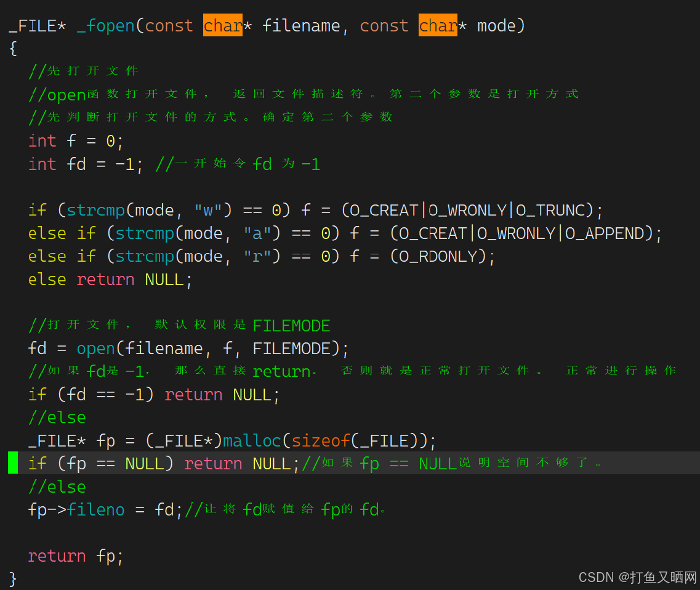Click the function's closing curly brace
700x590 pixels.
(13, 578)
